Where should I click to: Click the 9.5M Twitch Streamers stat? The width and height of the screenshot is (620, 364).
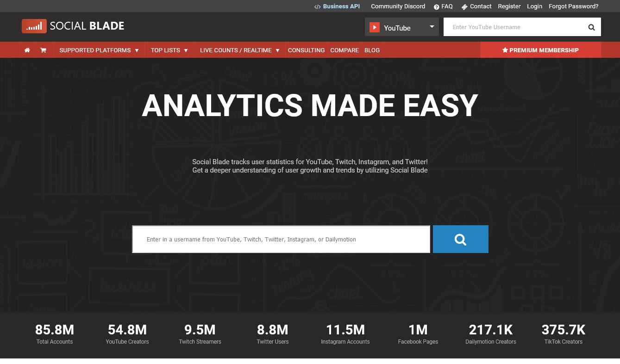point(200,334)
